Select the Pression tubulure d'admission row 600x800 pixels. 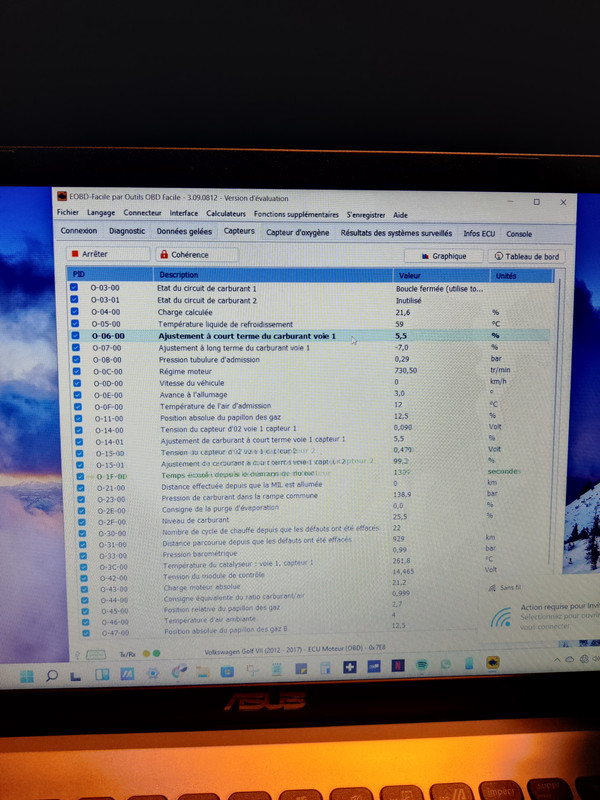[x=310, y=359]
